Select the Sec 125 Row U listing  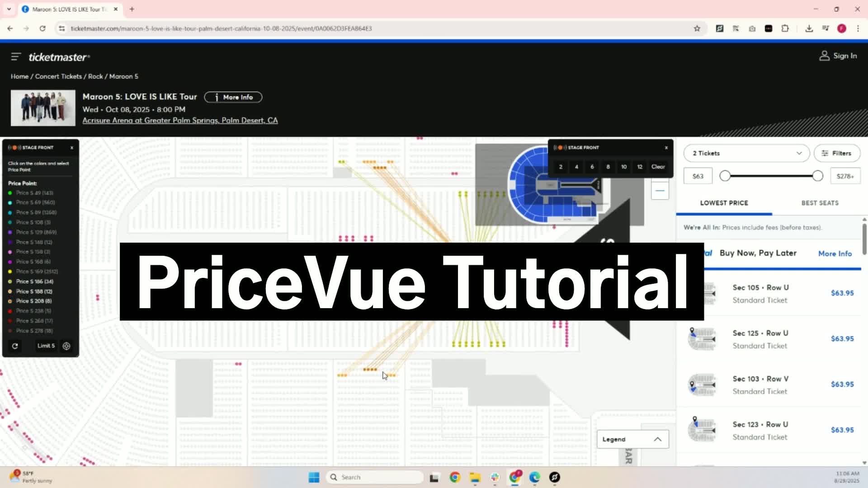[x=769, y=339]
